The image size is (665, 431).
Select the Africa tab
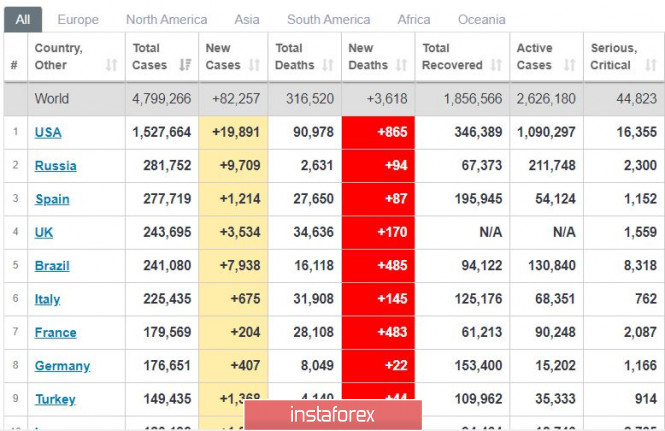click(414, 19)
